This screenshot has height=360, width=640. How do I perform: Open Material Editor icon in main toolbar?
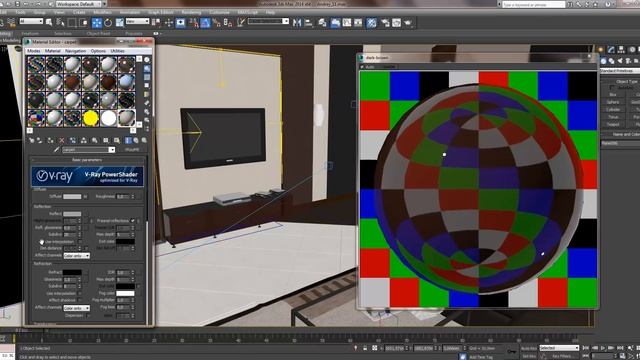click(371, 23)
